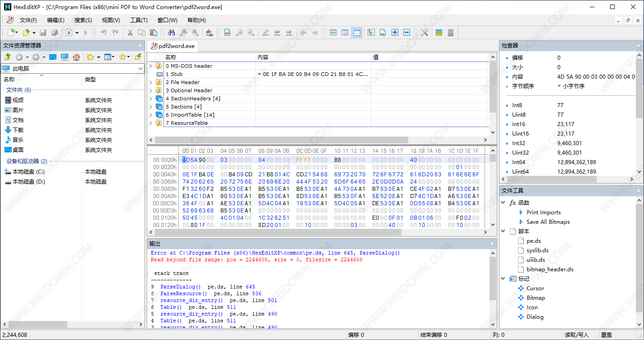This screenshot has width=644, height=340.
Task: Click the Save disk icon
Action: tap(43, 33)
